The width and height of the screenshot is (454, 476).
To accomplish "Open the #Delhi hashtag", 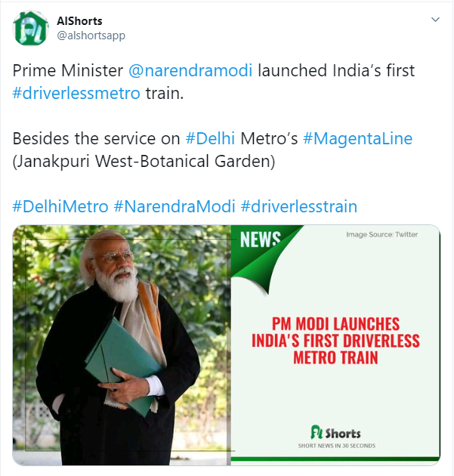I will coord(210,138).
